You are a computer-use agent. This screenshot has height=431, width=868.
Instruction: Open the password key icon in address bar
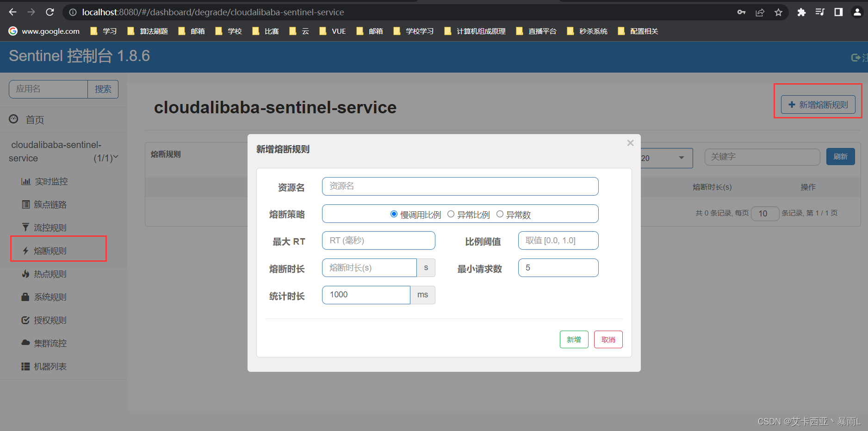[741, 12]
